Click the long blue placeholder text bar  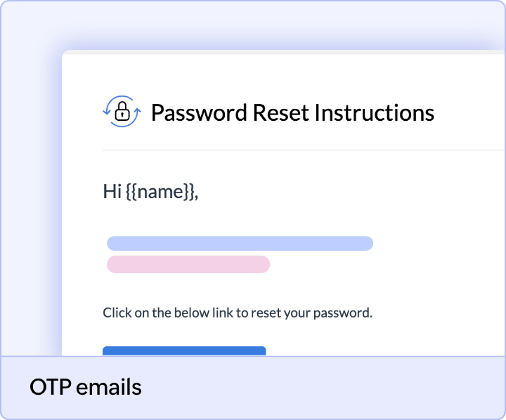click(x=240, y=244)
